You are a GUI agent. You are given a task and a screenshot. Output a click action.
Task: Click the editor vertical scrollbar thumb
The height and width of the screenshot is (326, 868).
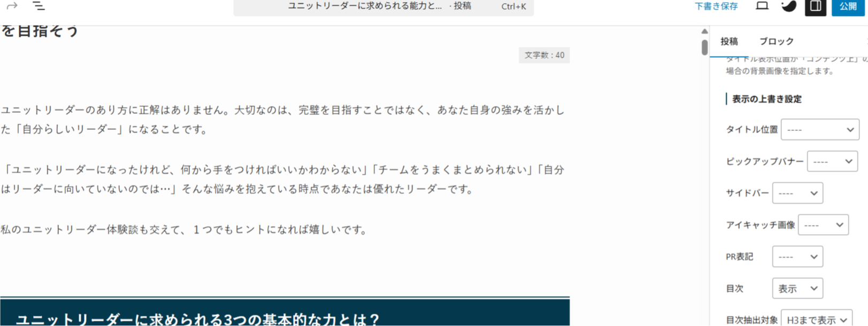tap(705, 47)
